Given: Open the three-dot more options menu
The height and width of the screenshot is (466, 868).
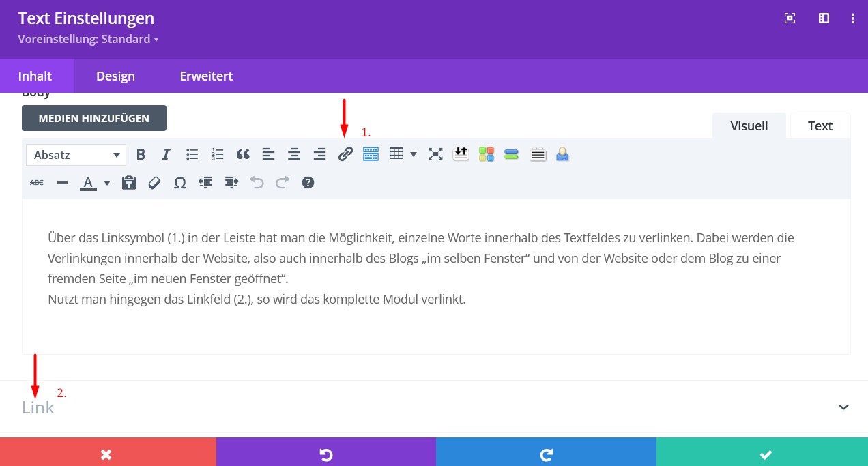Looking at the screenshot, I should tap(853, 18).
